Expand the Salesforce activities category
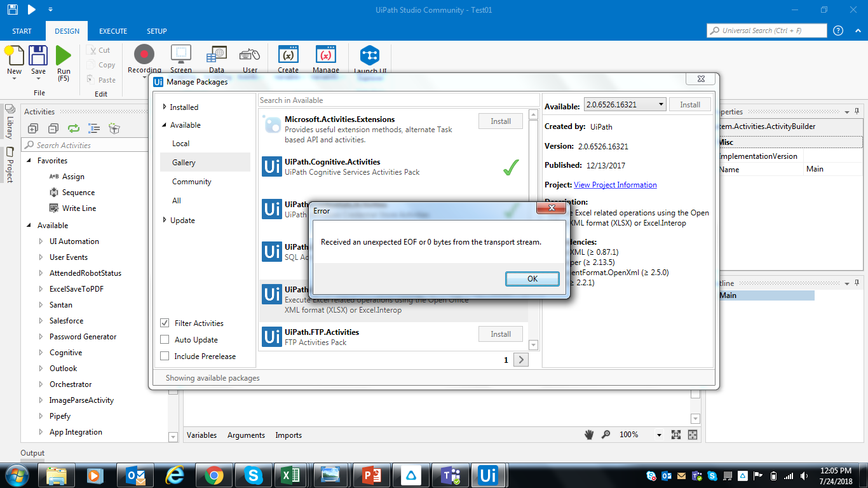 41,321
